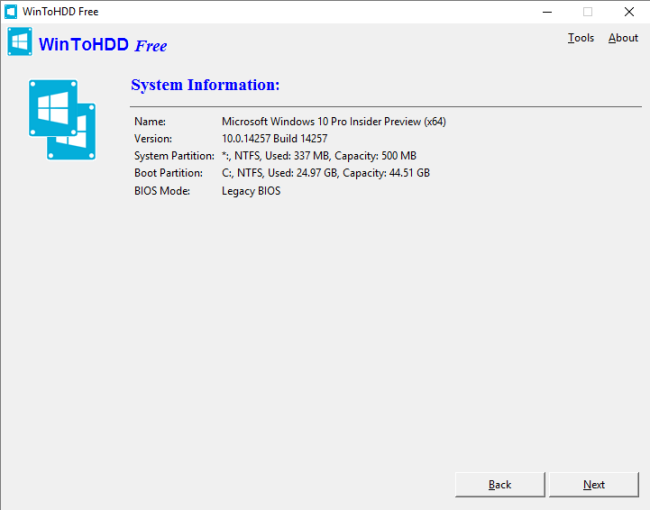Click the large clone Windows drives icon
The width and height of the screenshot is (650, 510).
(62, 120)
